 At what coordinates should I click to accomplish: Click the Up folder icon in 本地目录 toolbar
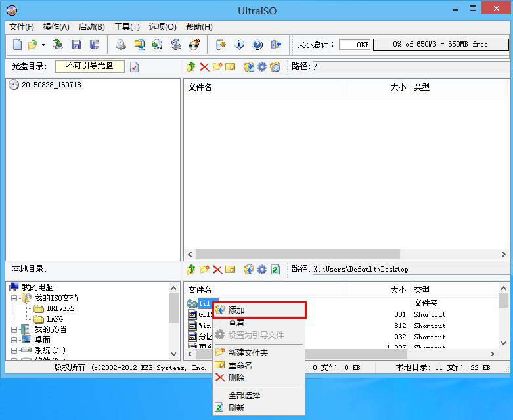[x=190, y=270]
